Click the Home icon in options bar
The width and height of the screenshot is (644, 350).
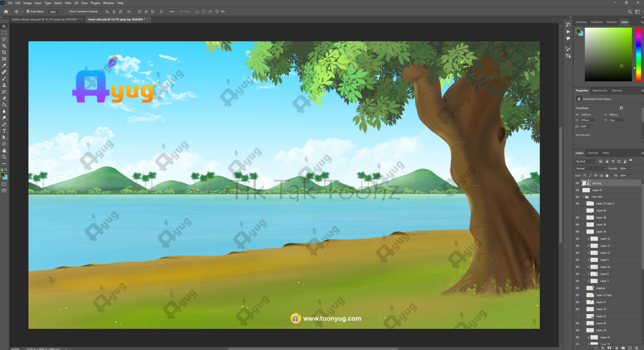tap(6, 11)
